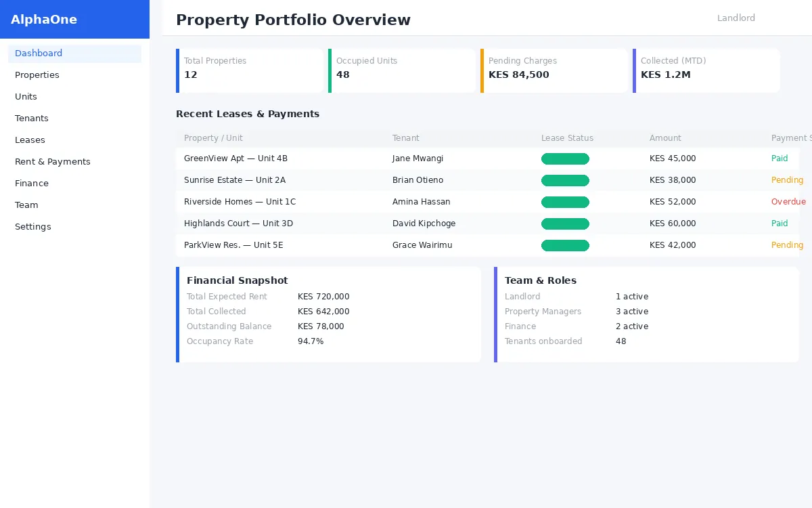Screen dimensions: 812x508
Task: Click Total Expected Rent value KES 720,000
Action: 323,297
